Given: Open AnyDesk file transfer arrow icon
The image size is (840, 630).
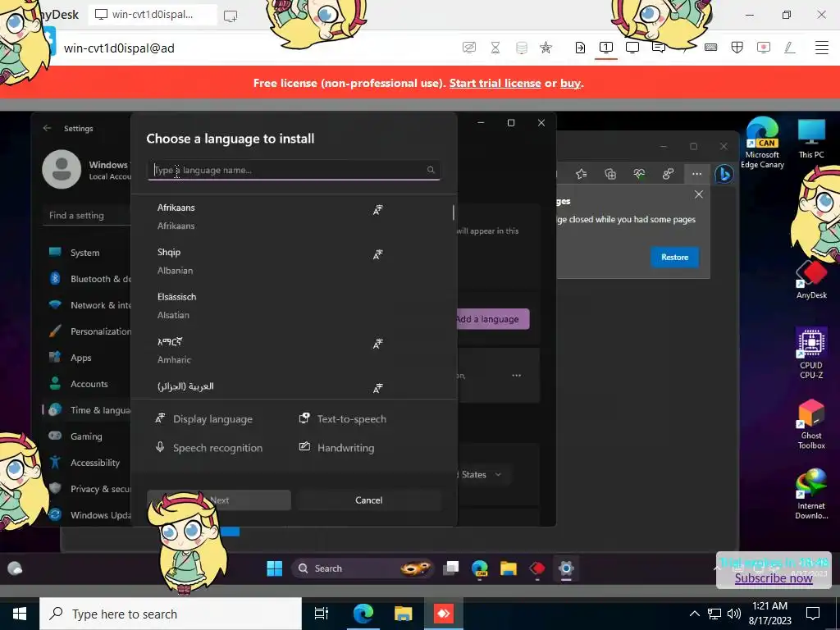Looking at the screenshot, I should (x=580, y=48).
